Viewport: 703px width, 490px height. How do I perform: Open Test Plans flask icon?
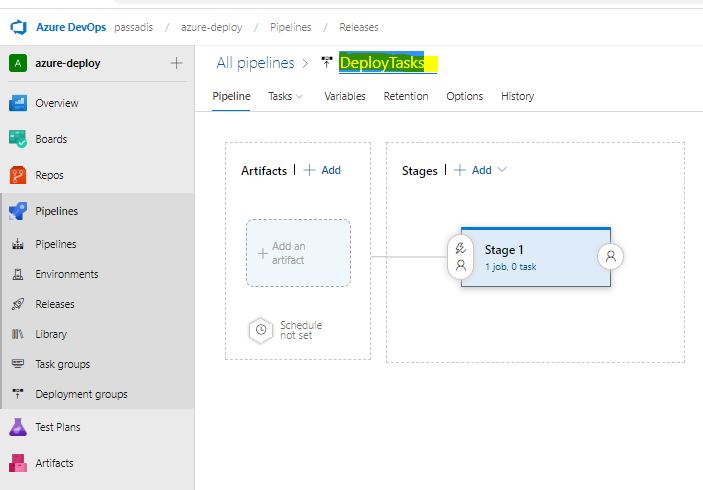pyautogui.click(x=18, y=427)
